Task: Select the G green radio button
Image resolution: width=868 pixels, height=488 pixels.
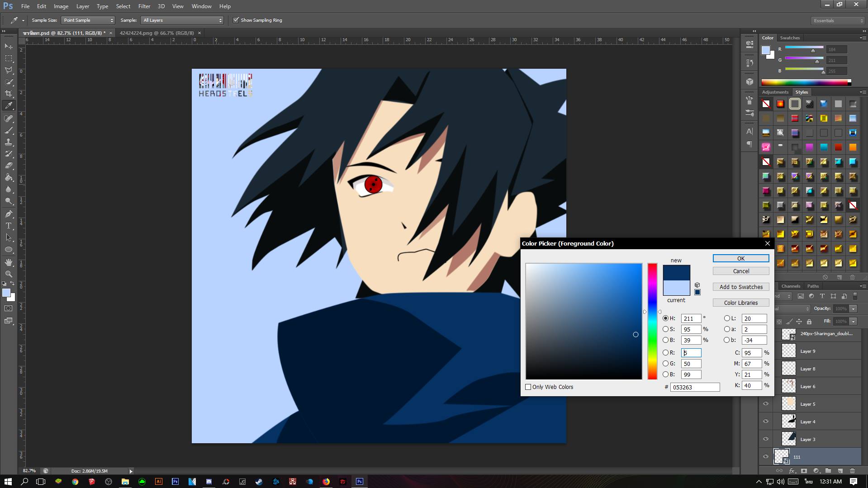Action: click(x=665, y=364)
